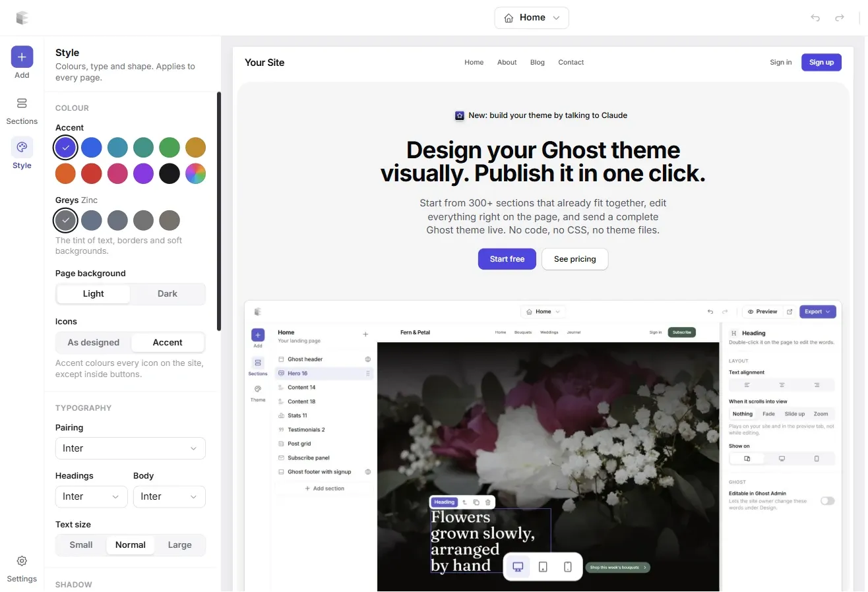Image resolution: width=868 pixels, height=592 pixels.
Task: Click the About link in the site nav
Action: 507,63
